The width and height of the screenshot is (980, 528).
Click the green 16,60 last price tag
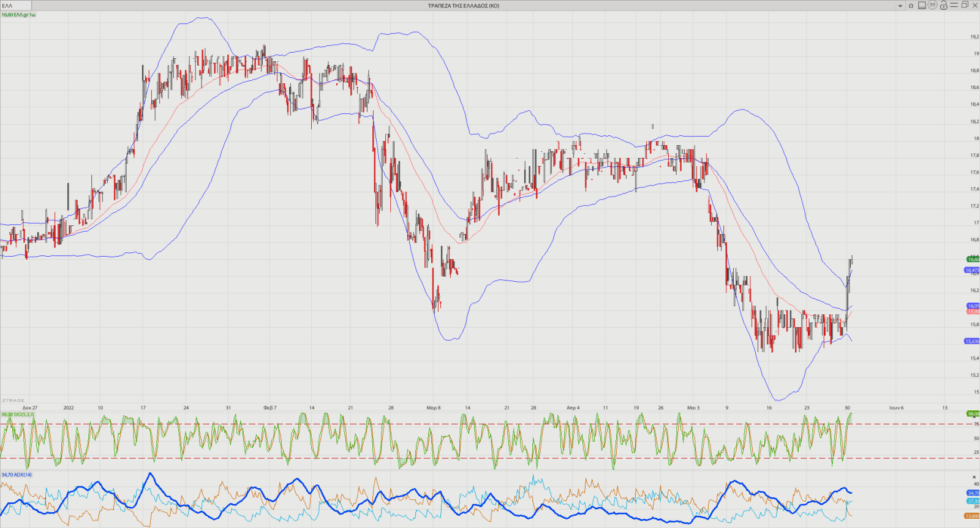click(973, 260)
